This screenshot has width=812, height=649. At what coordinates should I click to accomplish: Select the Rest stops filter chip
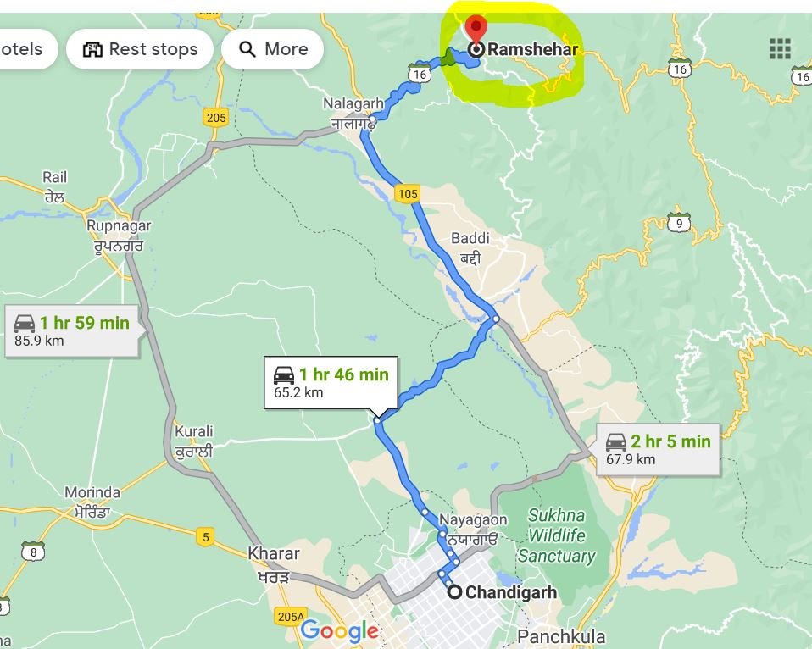[140, 49]
